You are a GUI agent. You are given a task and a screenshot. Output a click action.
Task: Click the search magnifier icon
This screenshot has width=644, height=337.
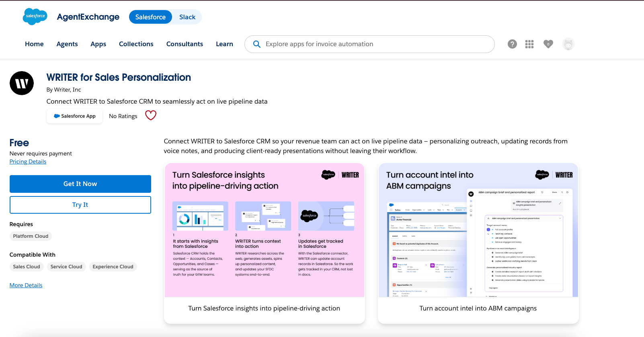click(x=256, y=44)
